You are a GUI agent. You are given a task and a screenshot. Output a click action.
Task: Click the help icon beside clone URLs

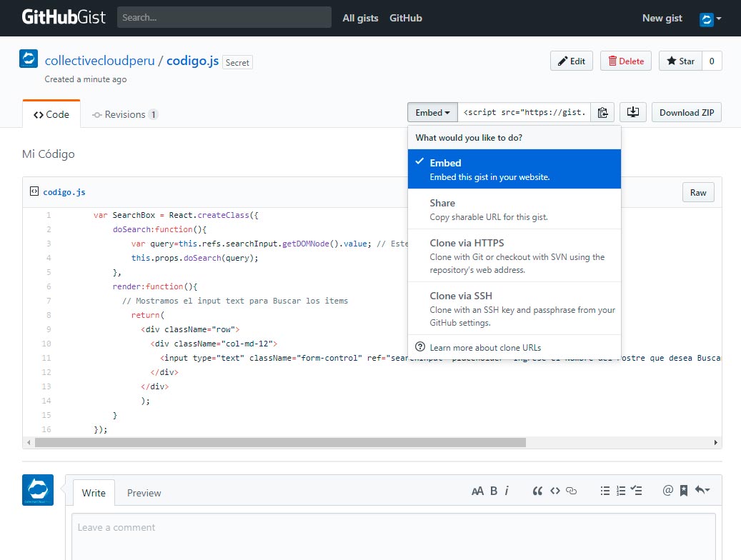420,347
